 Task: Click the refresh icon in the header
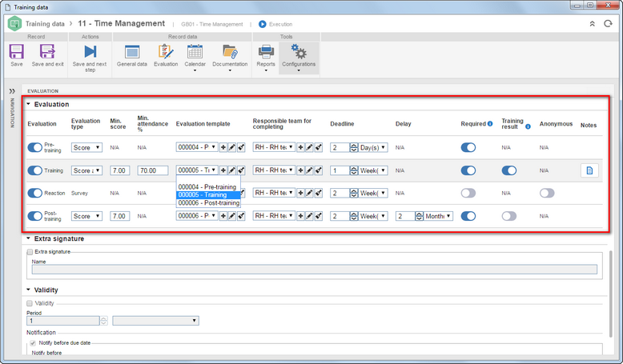pyautogui.click(x=608, y=24)
